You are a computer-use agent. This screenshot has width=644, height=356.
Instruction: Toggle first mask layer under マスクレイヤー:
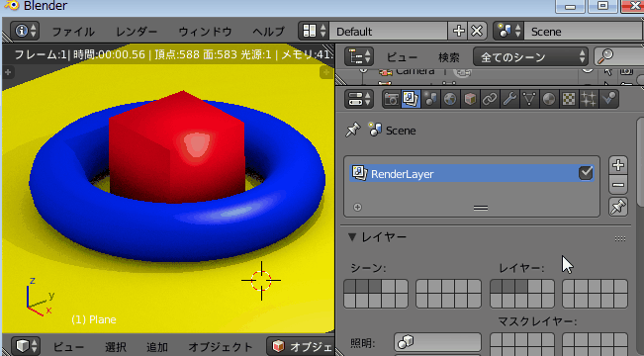[497, 339]
